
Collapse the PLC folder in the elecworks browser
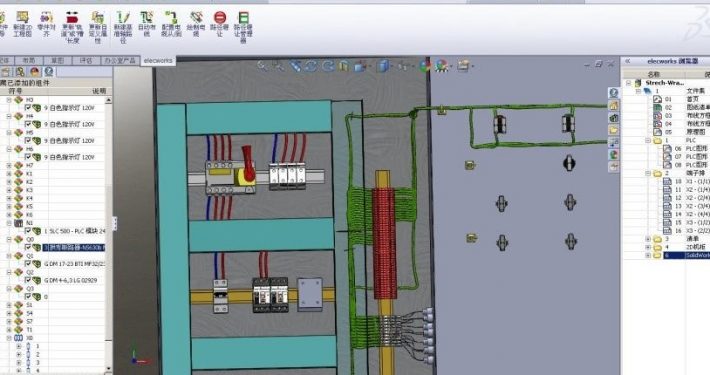coord(648,140)
